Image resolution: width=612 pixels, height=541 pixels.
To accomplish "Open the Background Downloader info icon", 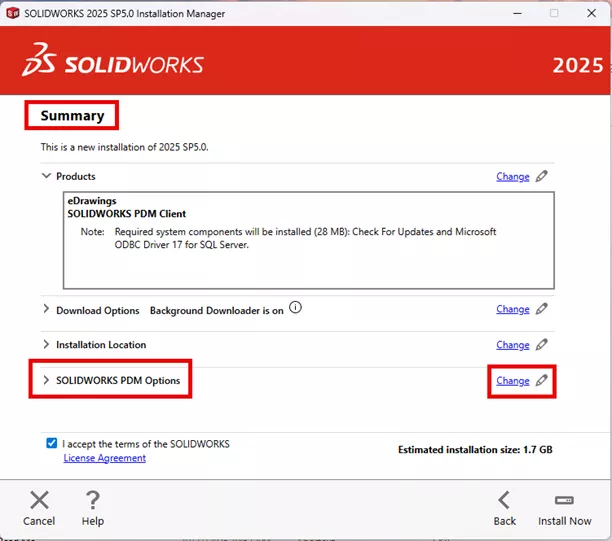I will [295, 307].
